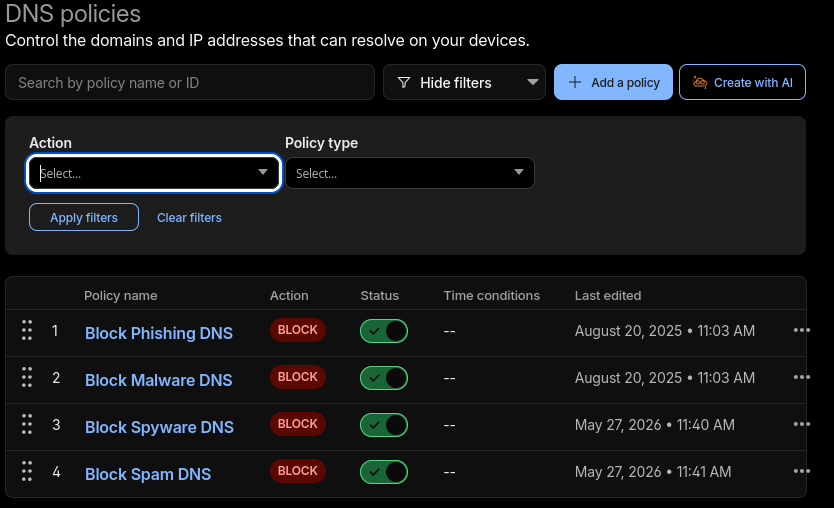Click the Status column header
This screenshot has width=834, height=508.
(379, 295)
